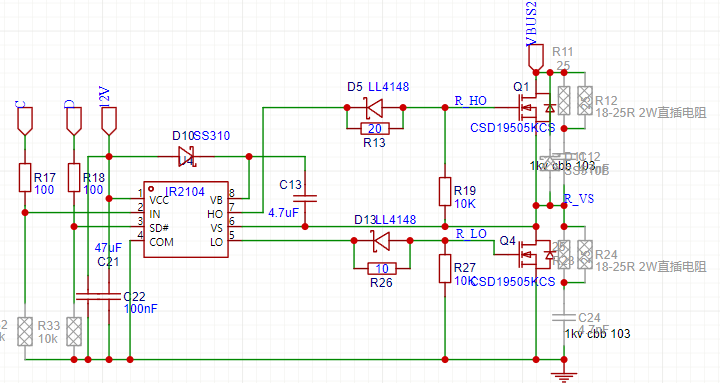Image resolution: width=720 pixels, height=383 pixels.
Task: Click the 4.7uF value text
Action: coord(283,213)
